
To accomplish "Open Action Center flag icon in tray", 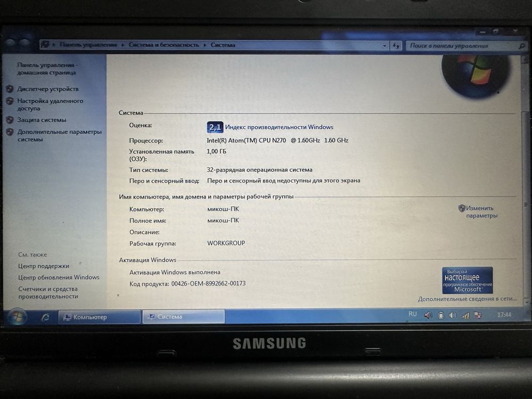I will pyautogui.click(x=477, y=315).
